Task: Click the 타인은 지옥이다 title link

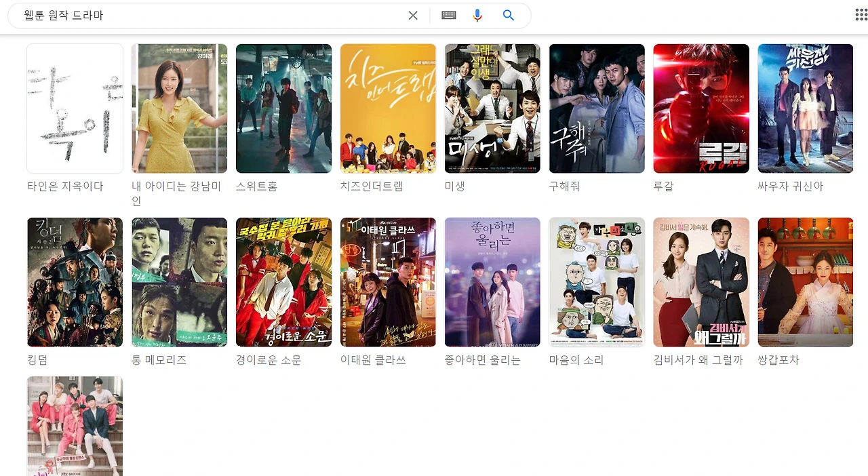Action: 65,186
